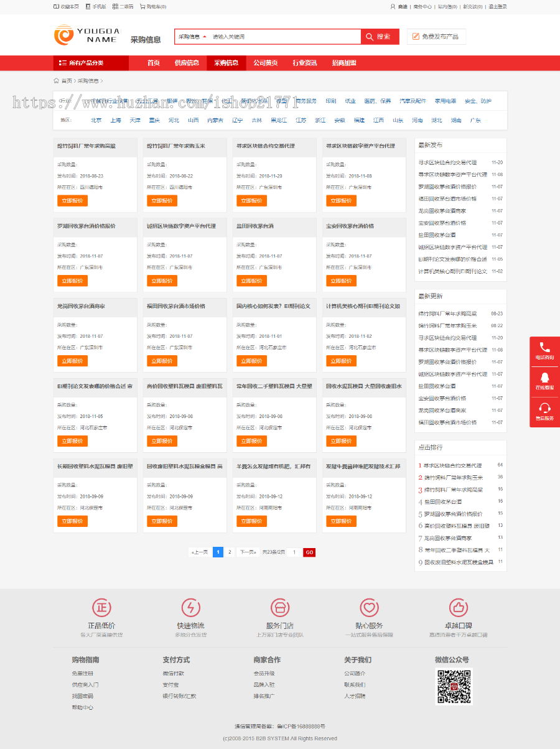This screenshot has width=560, height=749.
Task: Open the 找回密码 footer link
Action: click(82, 696)
